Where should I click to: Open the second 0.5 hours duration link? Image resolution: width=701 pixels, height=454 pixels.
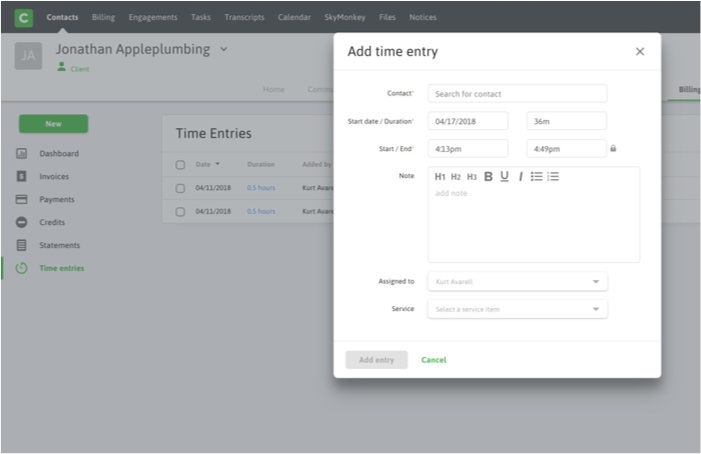[x=261, y=211]
